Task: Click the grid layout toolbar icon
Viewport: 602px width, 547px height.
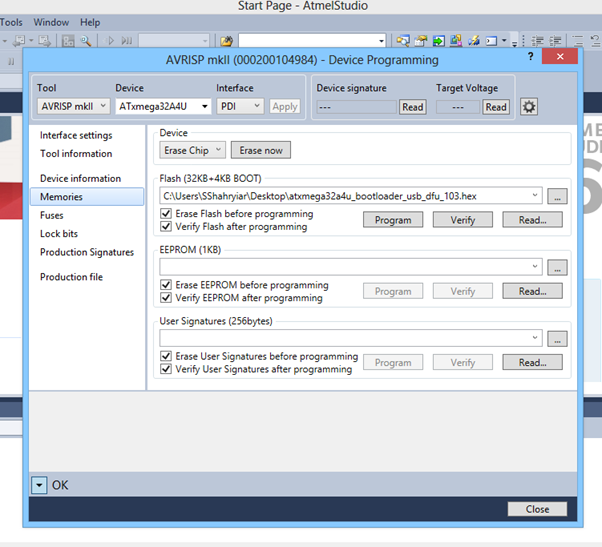Action: tap(68, 41)
